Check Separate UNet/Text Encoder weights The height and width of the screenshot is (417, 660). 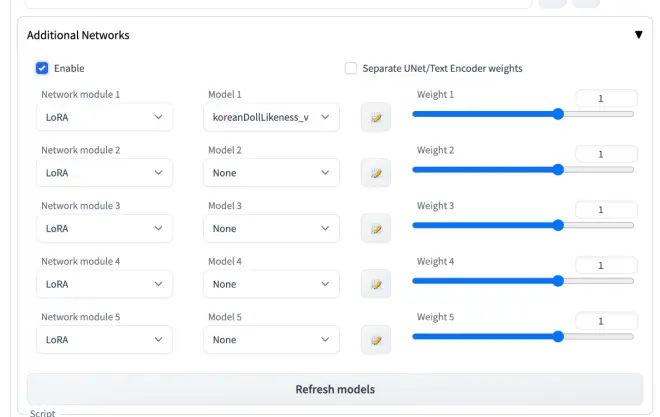point(351,68)
